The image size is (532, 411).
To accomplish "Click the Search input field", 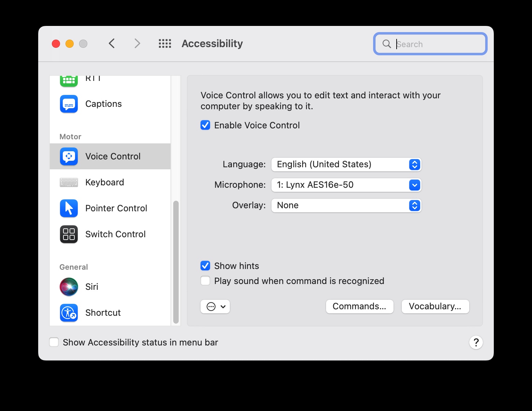I will click(430, 44).
